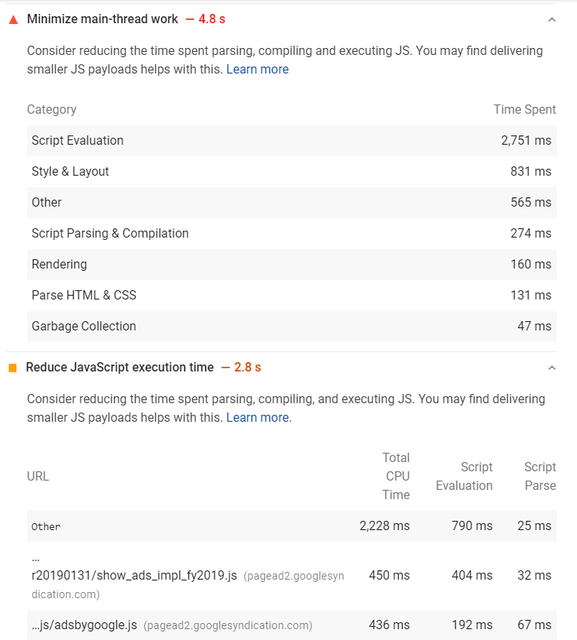Screen dimensions: 577x640
Task: Click the Parse HTML & CSS row
Action: tap(292, 295)
